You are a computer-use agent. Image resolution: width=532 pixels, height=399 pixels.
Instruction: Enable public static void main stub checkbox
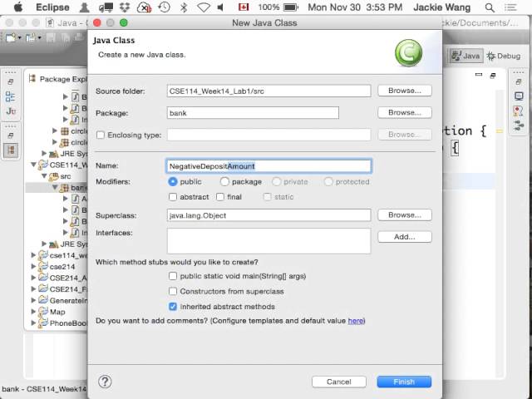[173, 276]
